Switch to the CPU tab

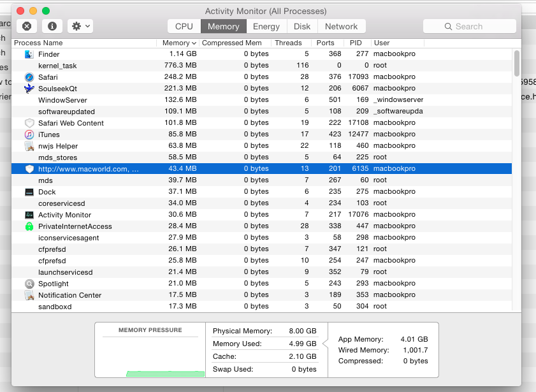click(184, 26)
